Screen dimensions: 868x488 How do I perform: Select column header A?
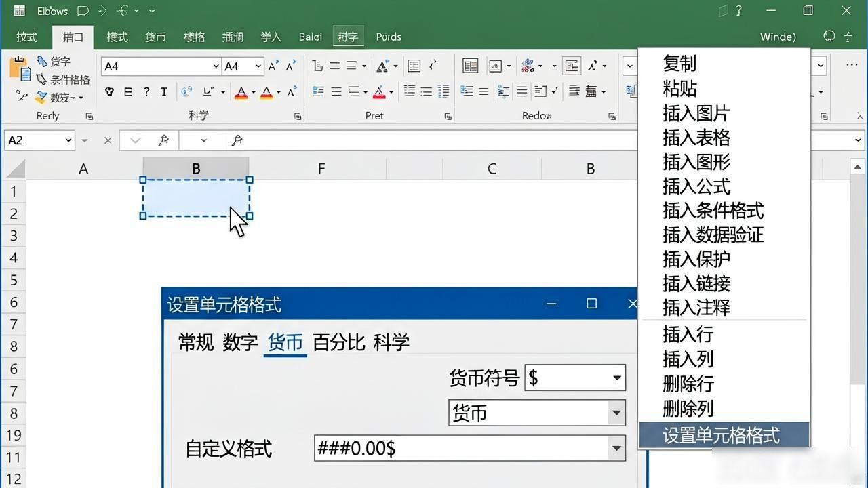[x=83, y=169]
